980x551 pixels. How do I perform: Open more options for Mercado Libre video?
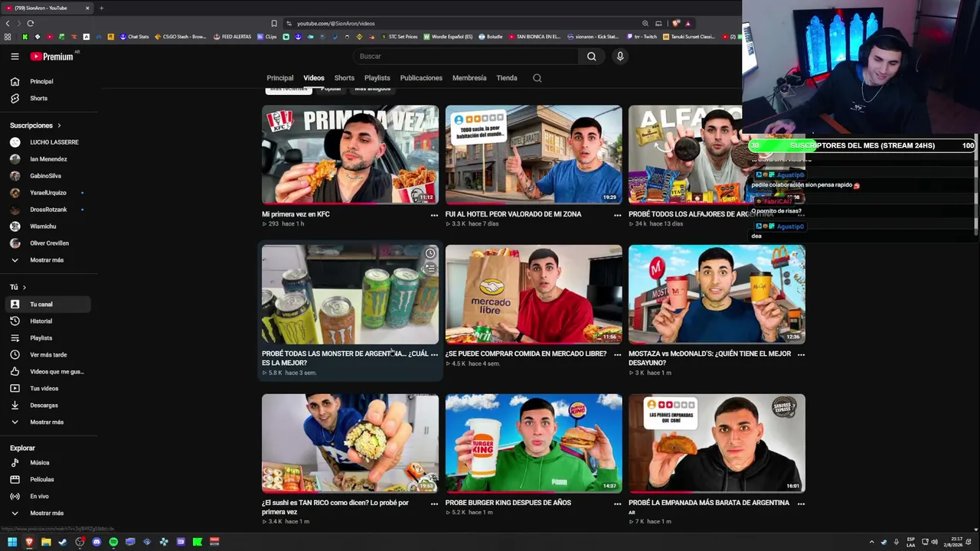[x=617, y=354]
